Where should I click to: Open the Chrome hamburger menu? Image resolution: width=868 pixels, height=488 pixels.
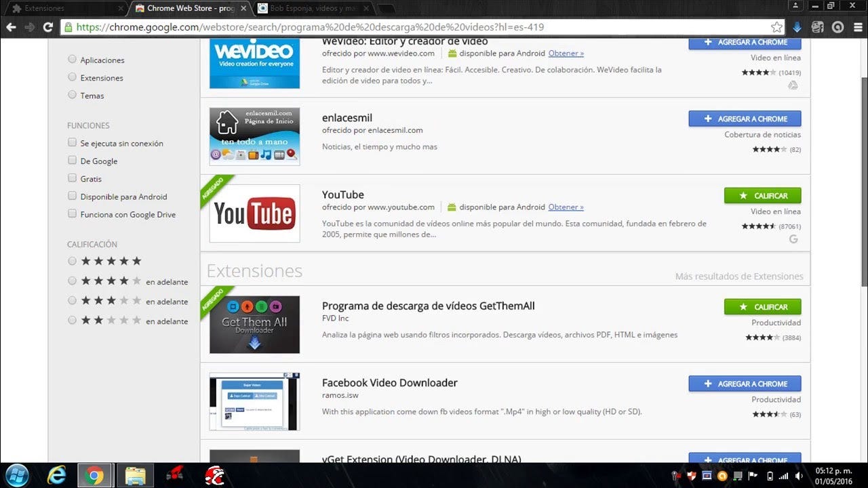coord(857,27)
